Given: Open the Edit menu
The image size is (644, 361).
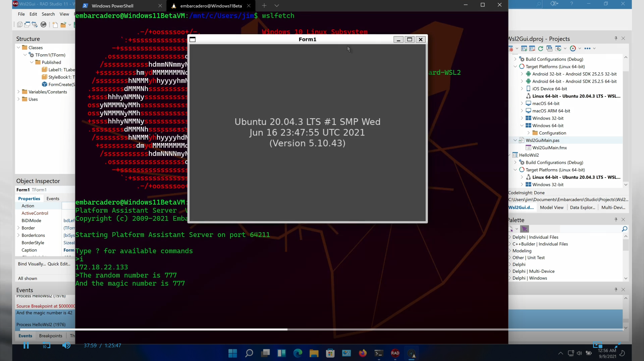Looking at the screenshot, I should pos(33,14).
